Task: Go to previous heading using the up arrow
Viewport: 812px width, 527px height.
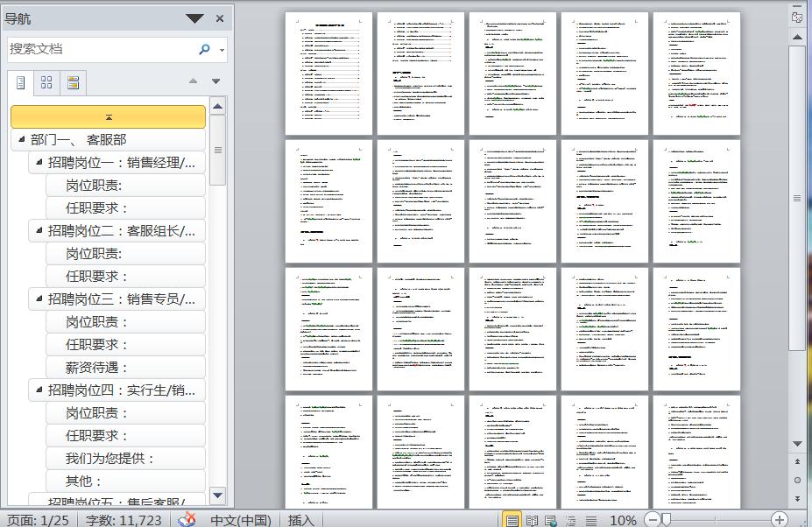Action: point(194,81)
